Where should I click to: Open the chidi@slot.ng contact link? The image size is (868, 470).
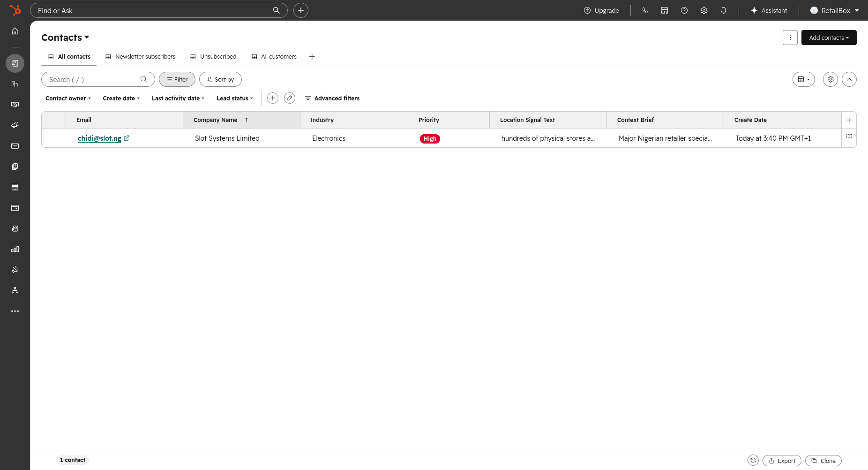[x=99, y=138]
